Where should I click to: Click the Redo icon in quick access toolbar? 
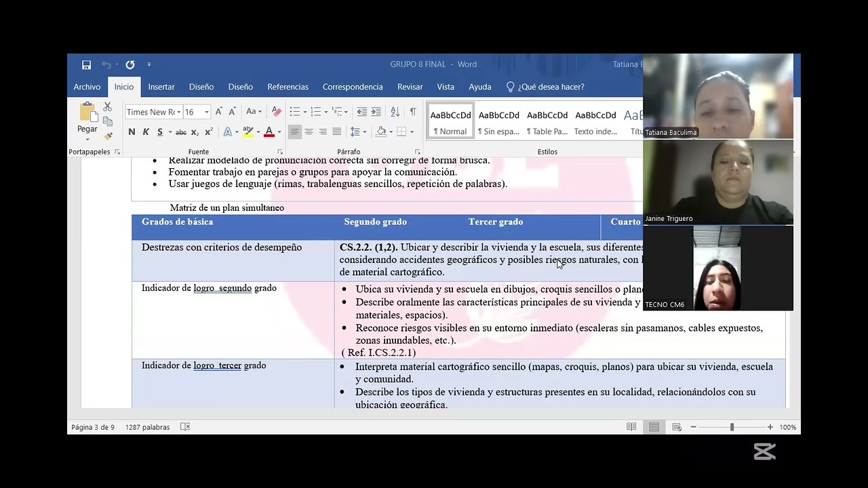(130, 65)
